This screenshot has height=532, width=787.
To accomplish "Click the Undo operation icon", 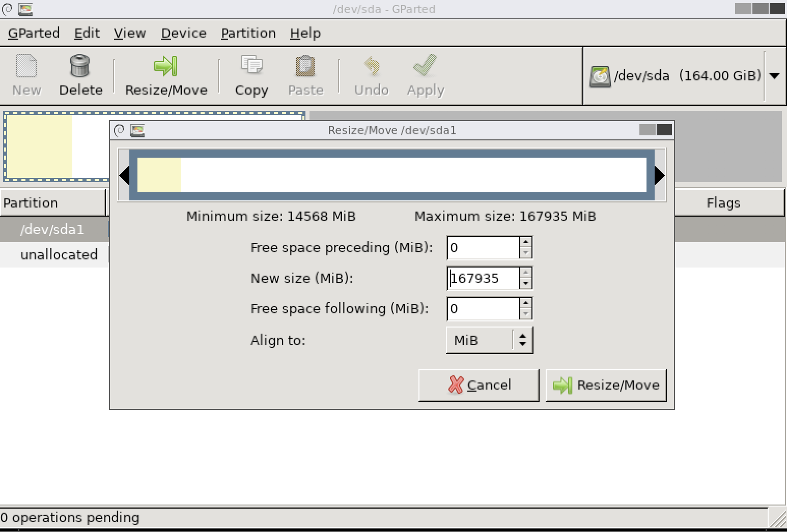I will (x=371, y=75).
